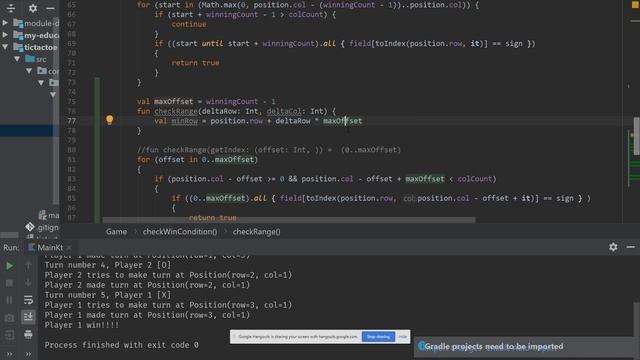Click 'Turn number 5, Player 1 [X]' console line
640x360 pixels.
(x=108, y=295)
